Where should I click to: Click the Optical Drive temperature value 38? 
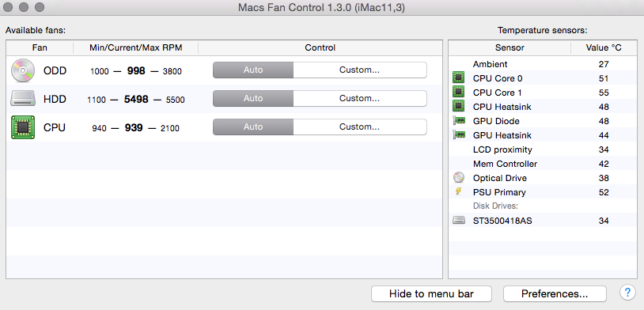[x=604, y=178]
